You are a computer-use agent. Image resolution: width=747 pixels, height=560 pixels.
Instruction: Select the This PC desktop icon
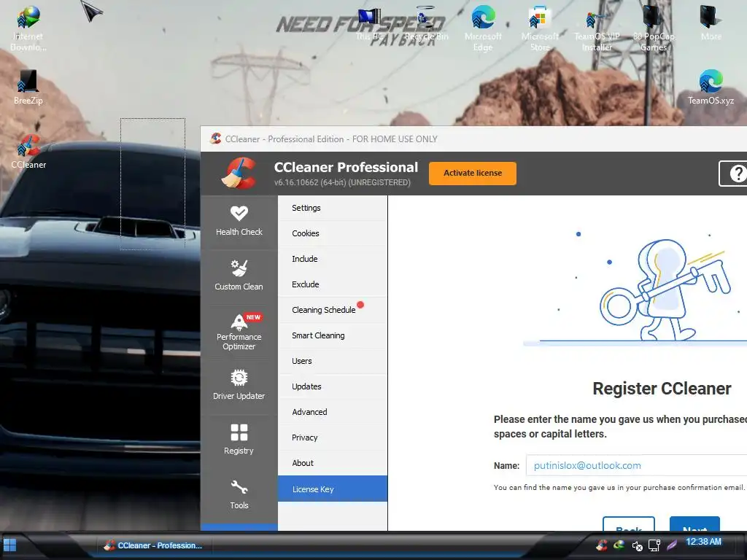pos(370,24)
